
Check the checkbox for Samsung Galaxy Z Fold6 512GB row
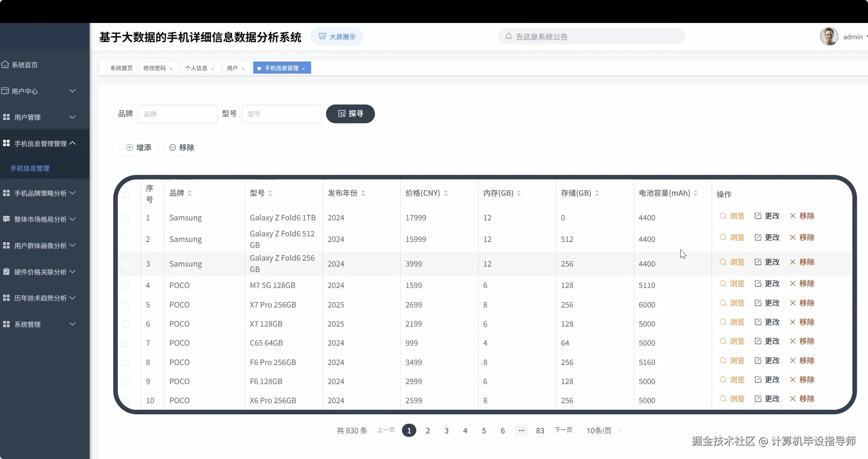click(126, 239)
